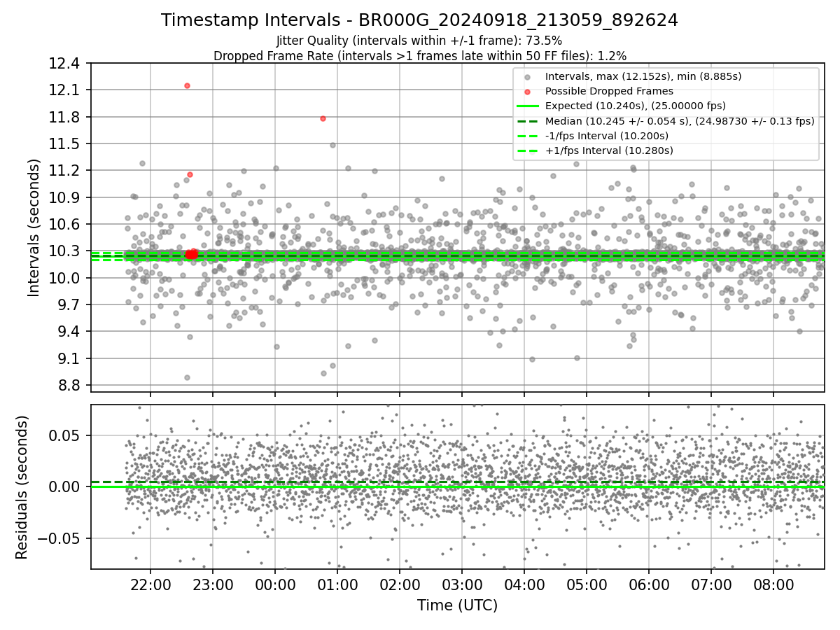This screenshot has width=840, height=630.
Task: Click the lowest gray interval point near 8.885 s
Action: pos(187,377)
